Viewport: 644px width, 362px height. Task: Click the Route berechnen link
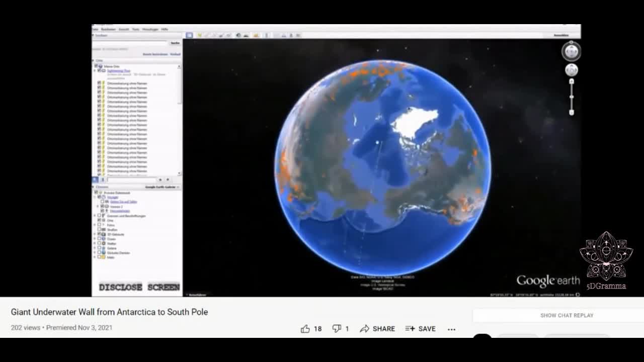click(155, 54)
